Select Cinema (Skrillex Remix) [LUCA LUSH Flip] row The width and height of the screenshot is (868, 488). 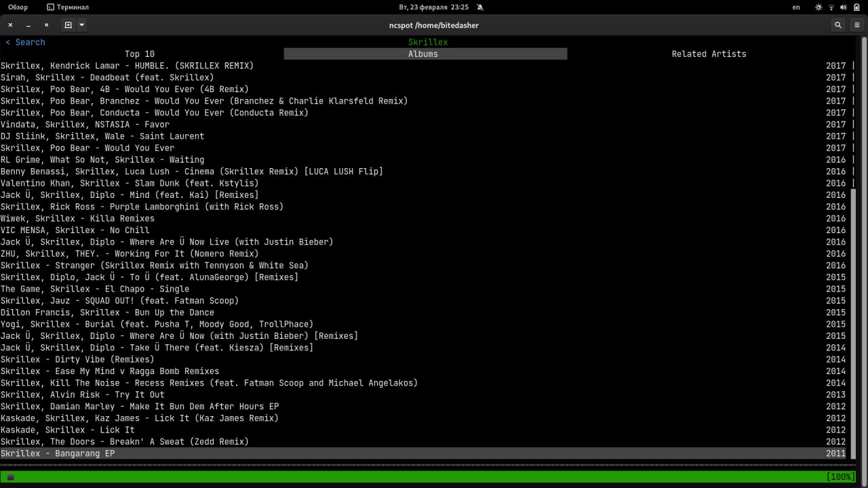click(x=423, y=171)
